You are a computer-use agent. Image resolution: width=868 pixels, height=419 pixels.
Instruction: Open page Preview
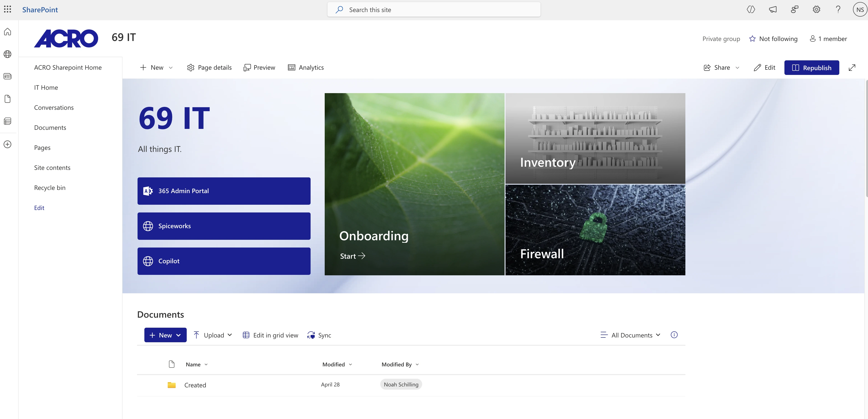pyautogui.click(x=259, y=67)
